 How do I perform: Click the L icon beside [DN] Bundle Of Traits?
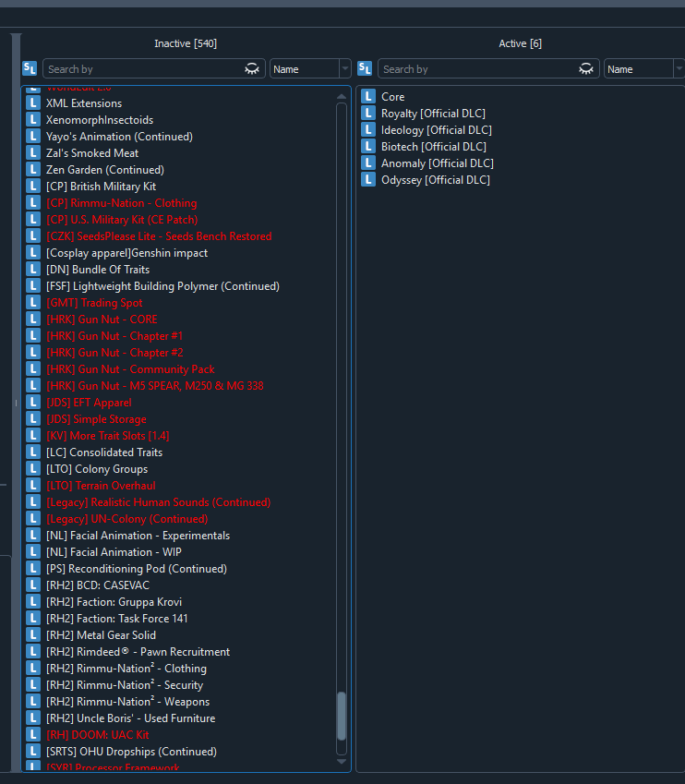[33, 269]
